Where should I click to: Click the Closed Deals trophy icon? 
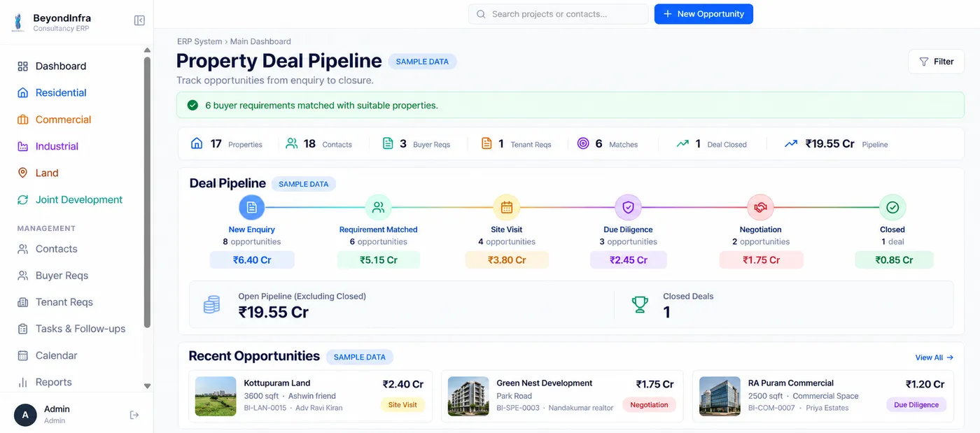click(x=640, y=304)
